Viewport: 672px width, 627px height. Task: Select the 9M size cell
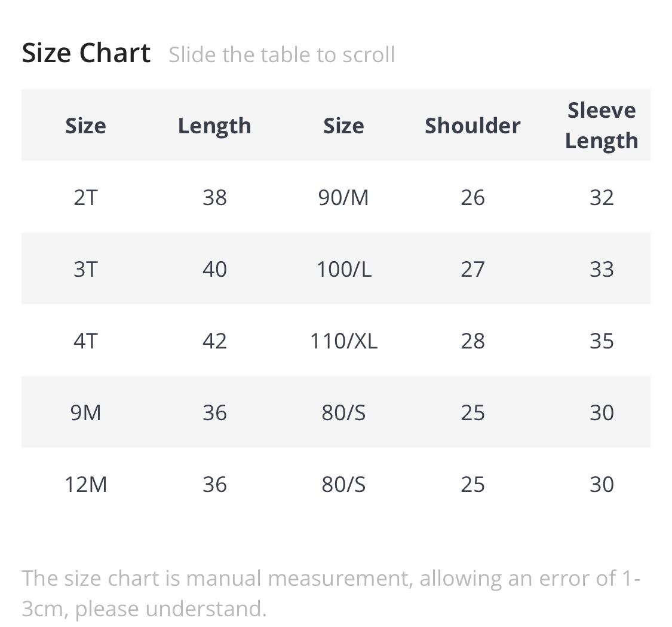click(85, 412)
